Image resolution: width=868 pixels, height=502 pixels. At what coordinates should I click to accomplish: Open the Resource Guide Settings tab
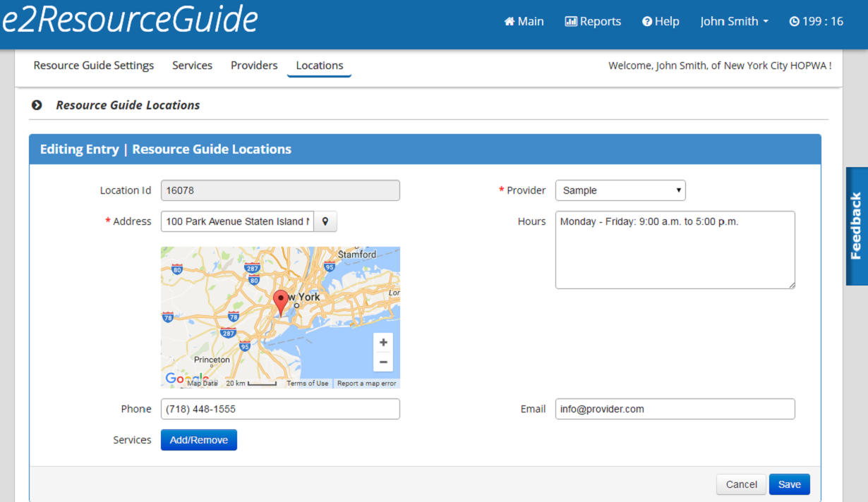point(93,66)
